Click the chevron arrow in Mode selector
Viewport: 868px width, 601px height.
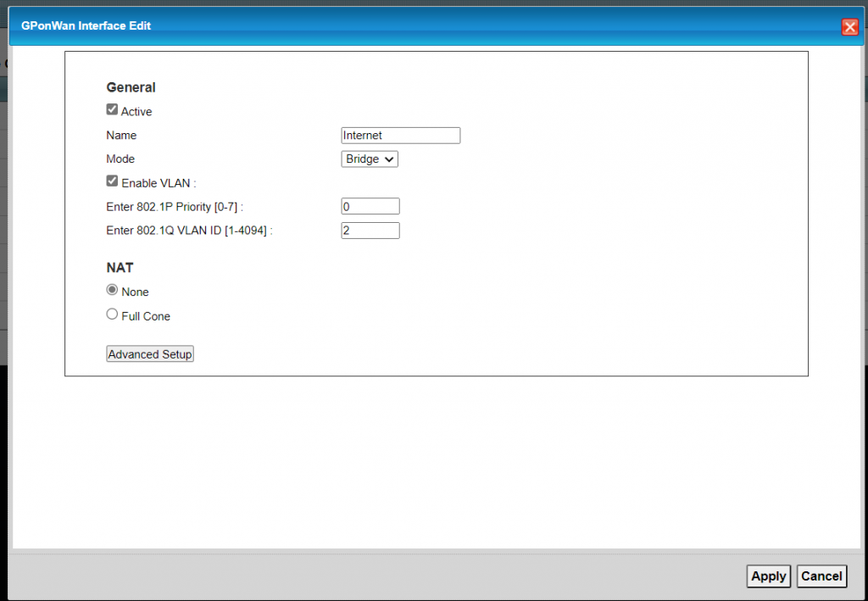pos(389,159)
